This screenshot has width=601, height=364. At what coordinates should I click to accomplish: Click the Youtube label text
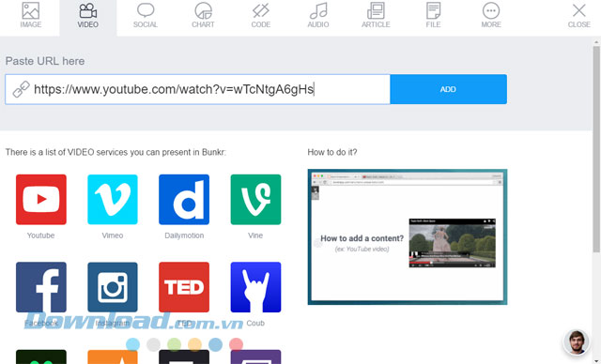click(40, 235)
